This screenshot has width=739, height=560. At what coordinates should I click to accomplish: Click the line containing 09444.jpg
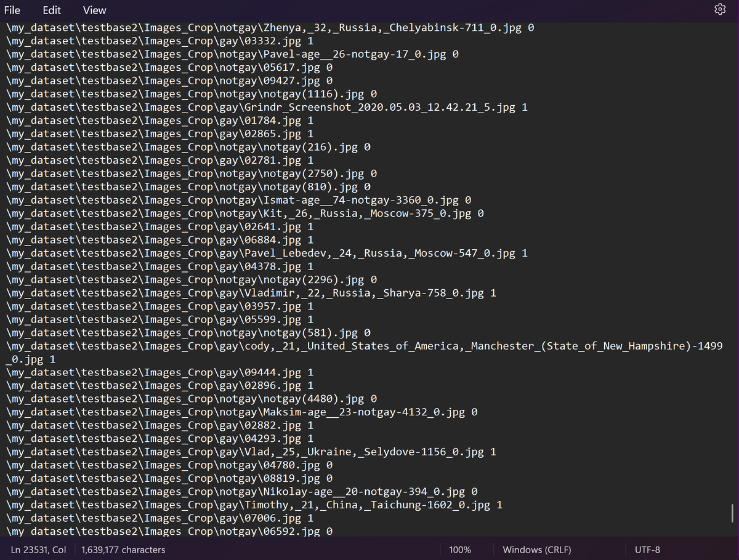tap(160, 372)
